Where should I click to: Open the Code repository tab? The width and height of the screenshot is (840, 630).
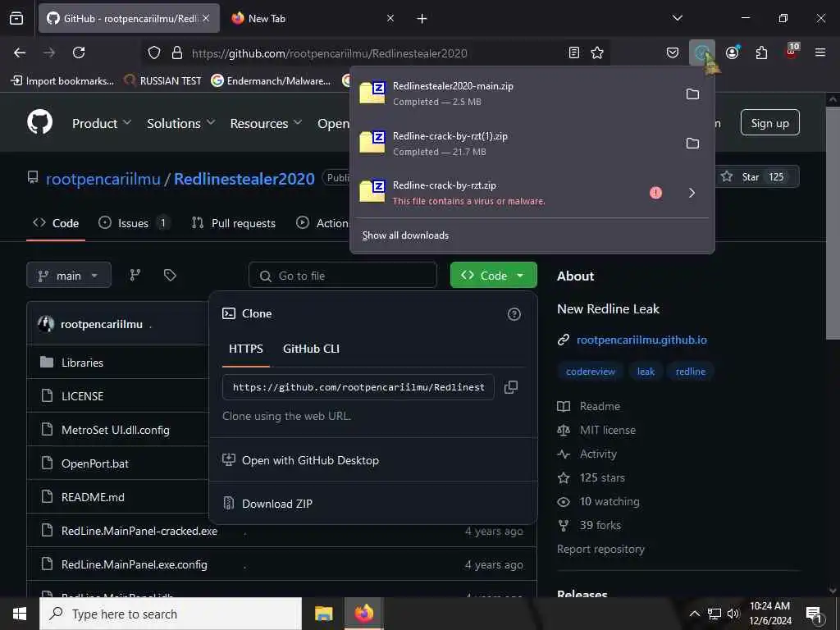56,223
